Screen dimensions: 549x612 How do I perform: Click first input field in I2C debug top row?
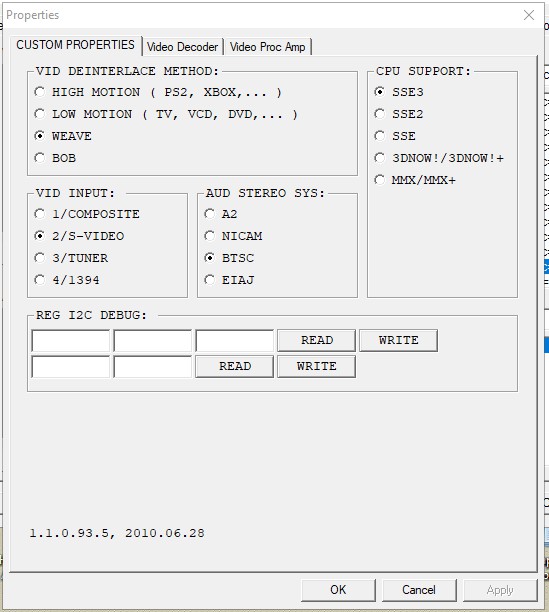[x=71, y=340]
